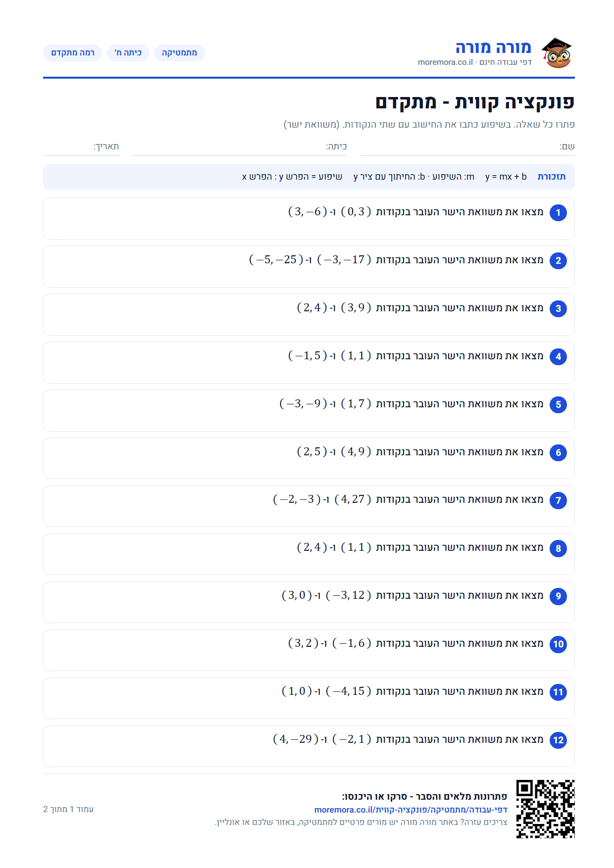Click the מתמטיקה subject tag
The image size is (614, 868).
pos(179,53)
